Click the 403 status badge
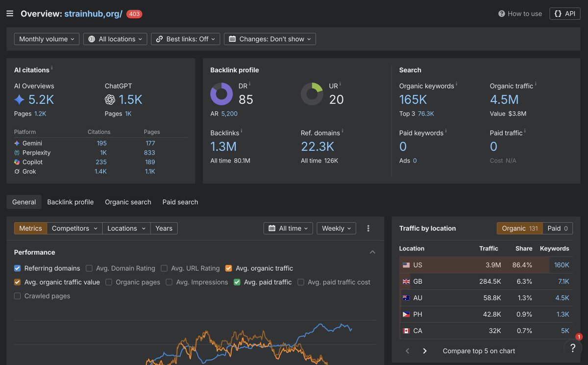The image size is (588, 365). pyautogui.click(x=134, y=14)
